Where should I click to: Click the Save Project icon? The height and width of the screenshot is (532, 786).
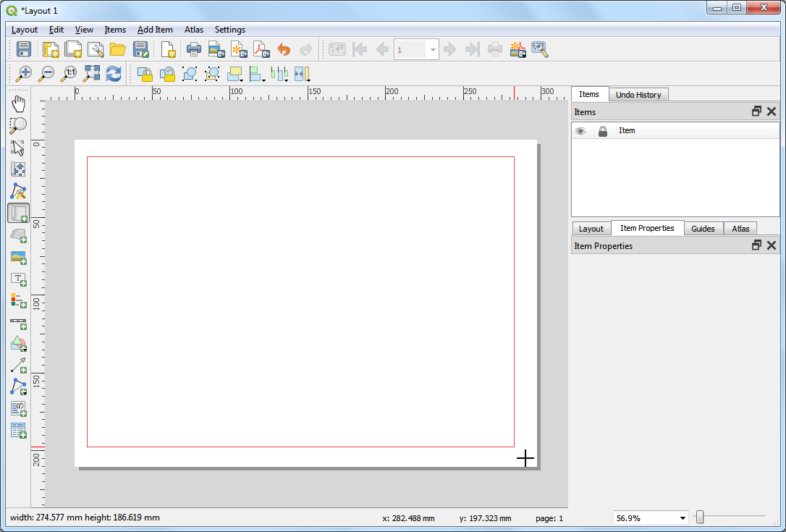[x=23, y=49]
